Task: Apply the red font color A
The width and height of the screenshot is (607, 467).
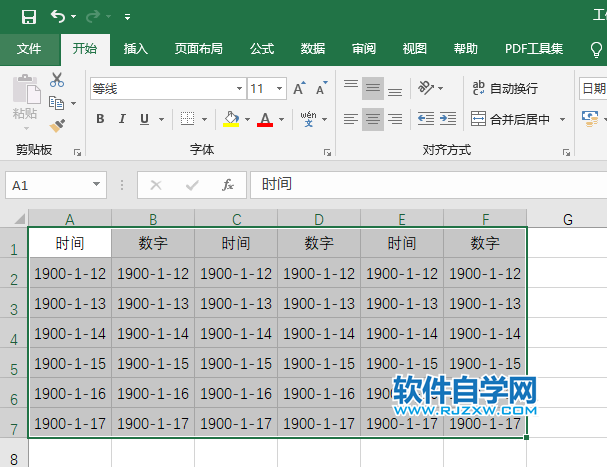Action: click(265, 119)
